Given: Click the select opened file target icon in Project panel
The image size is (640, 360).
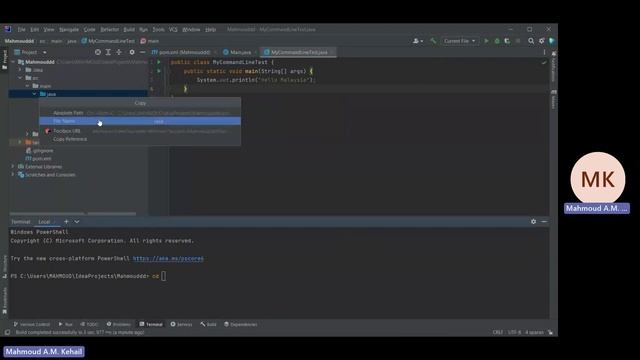Looking at the screenshot, I should (x=98, y=52).
